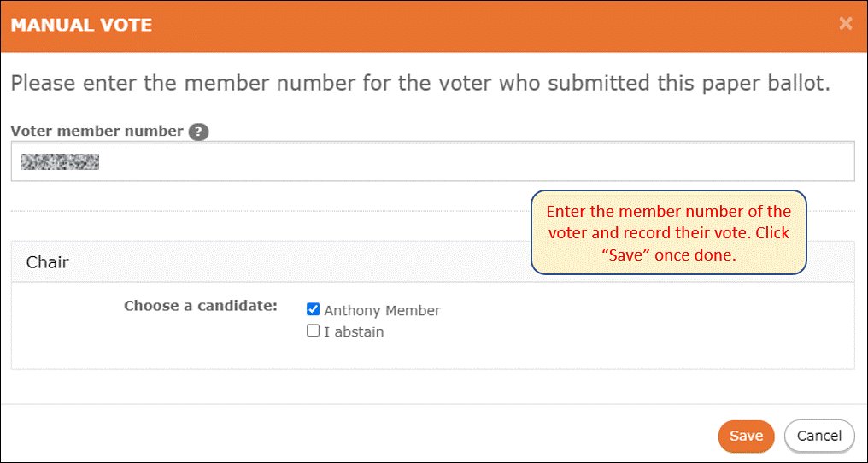Cancel the manual vote entry

(x=819, y=436)
